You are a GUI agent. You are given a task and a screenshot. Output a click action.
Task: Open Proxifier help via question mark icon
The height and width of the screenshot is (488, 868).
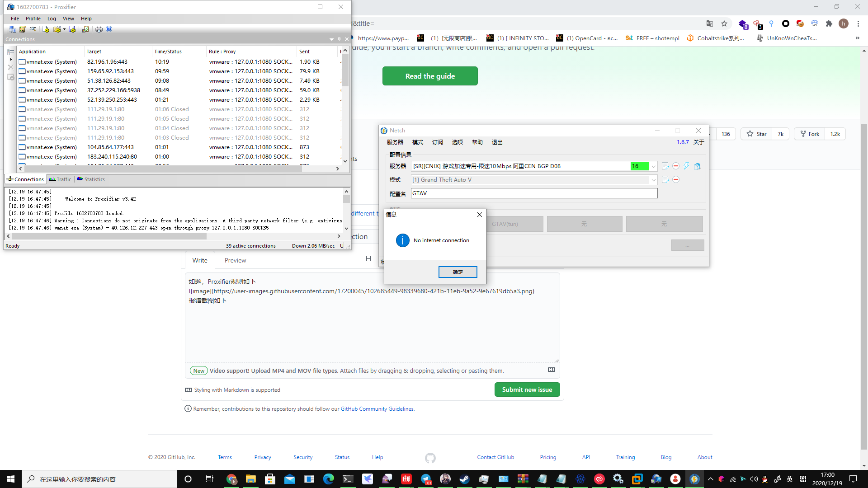tap(109, 29)
